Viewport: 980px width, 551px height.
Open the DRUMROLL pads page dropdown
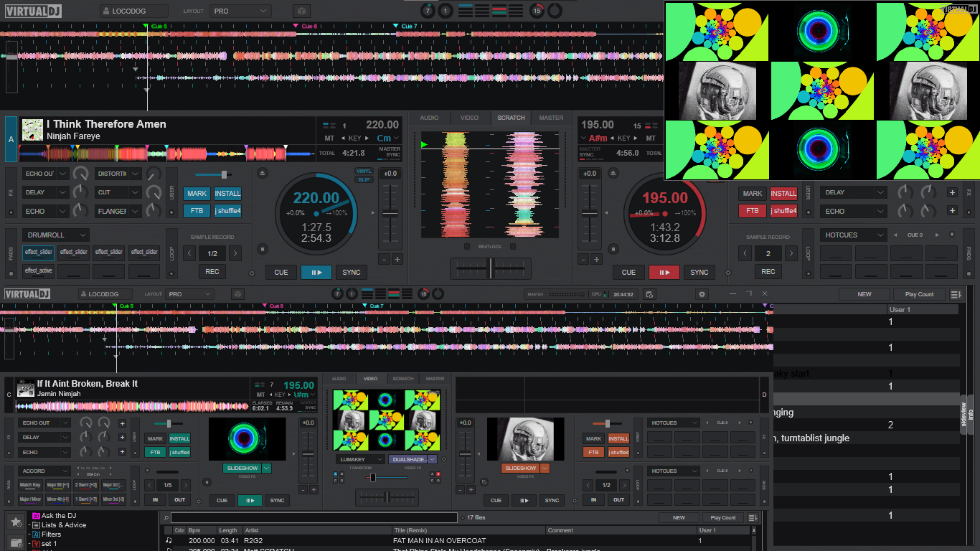point(56,235)
